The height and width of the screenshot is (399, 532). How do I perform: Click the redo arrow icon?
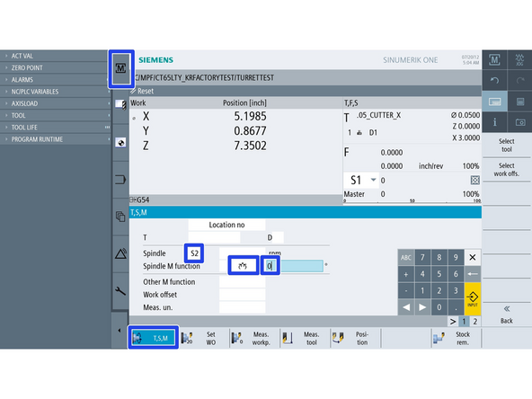click(519, 80)
